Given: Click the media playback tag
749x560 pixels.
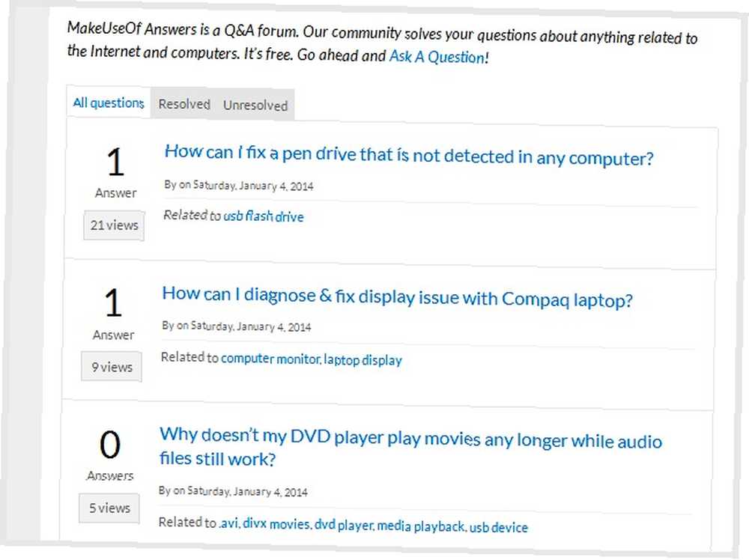Looking at the screenshot, I should [421, 526].
